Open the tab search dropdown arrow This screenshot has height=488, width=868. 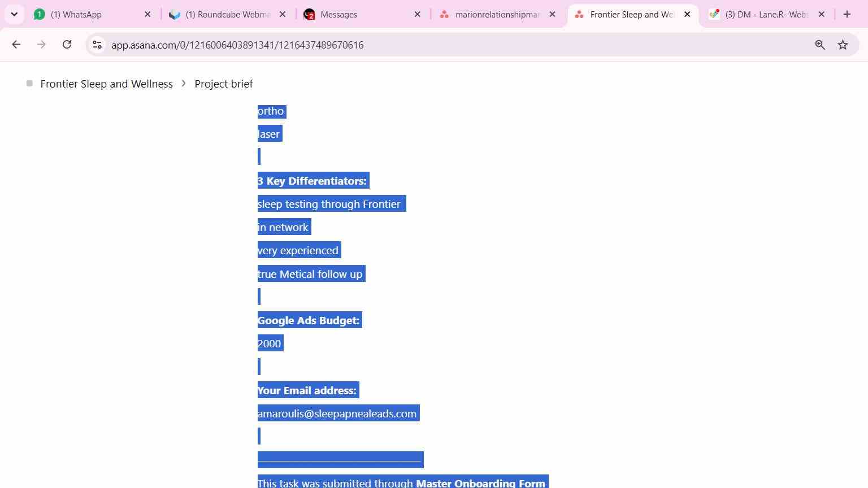click(14, 14)
